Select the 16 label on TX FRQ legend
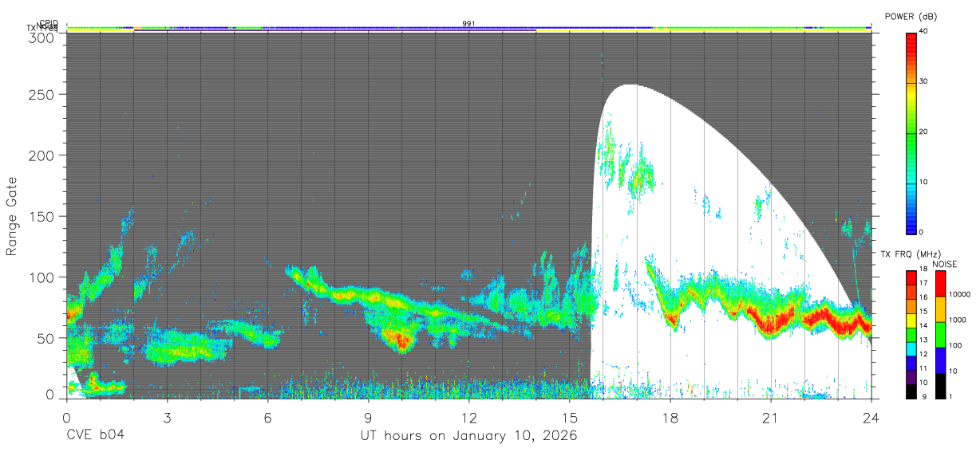Screen dimensions: 980x452 coord(924,297)
